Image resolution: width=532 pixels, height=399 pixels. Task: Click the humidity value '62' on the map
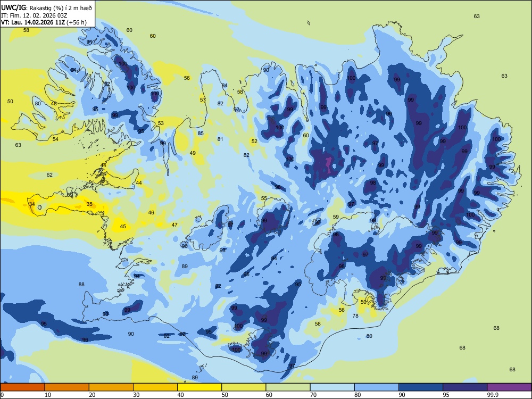49,174
